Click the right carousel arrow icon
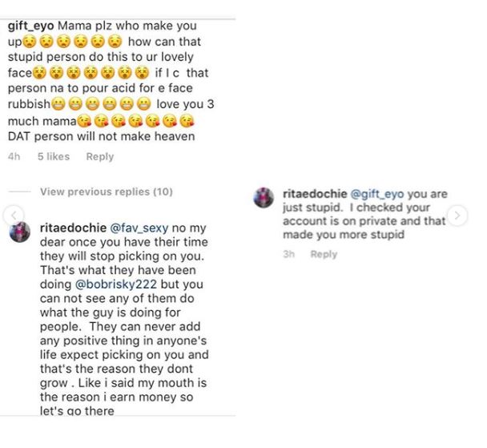 point(457,216)
